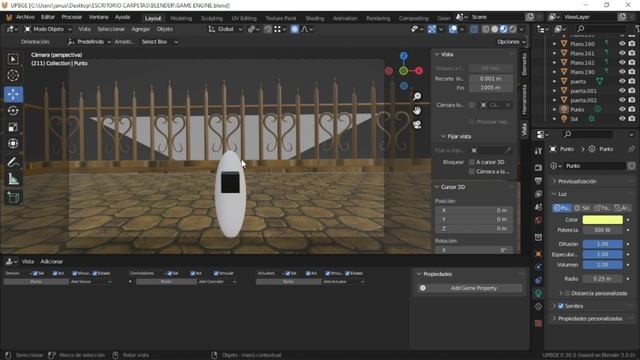
Task: Toggle Sombra checkbox
Action: point(561,306)
